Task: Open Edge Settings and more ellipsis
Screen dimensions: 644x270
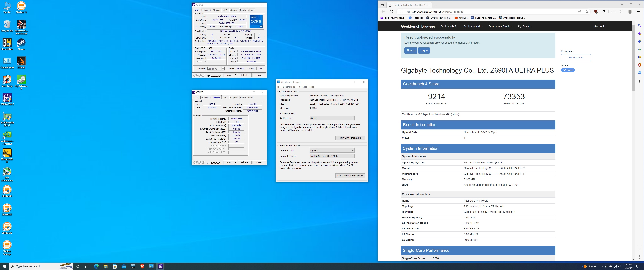Action: (x=639, y=11)
